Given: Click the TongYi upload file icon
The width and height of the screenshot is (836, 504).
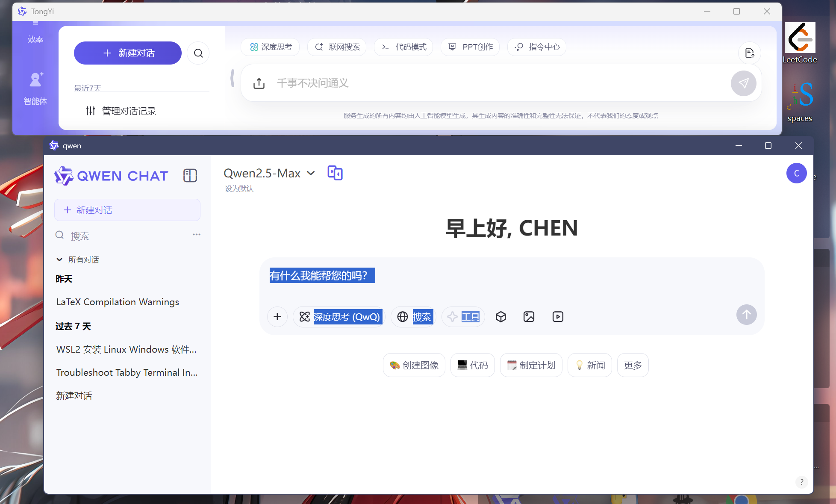Looking at the screenshot, I should coord(259,83).
